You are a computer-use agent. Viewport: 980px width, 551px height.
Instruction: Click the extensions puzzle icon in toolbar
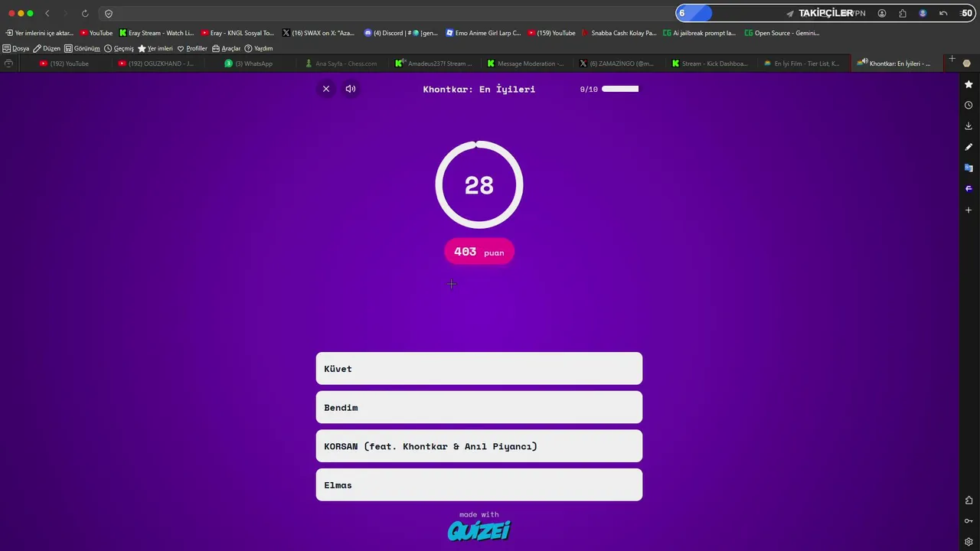point(903,13)
